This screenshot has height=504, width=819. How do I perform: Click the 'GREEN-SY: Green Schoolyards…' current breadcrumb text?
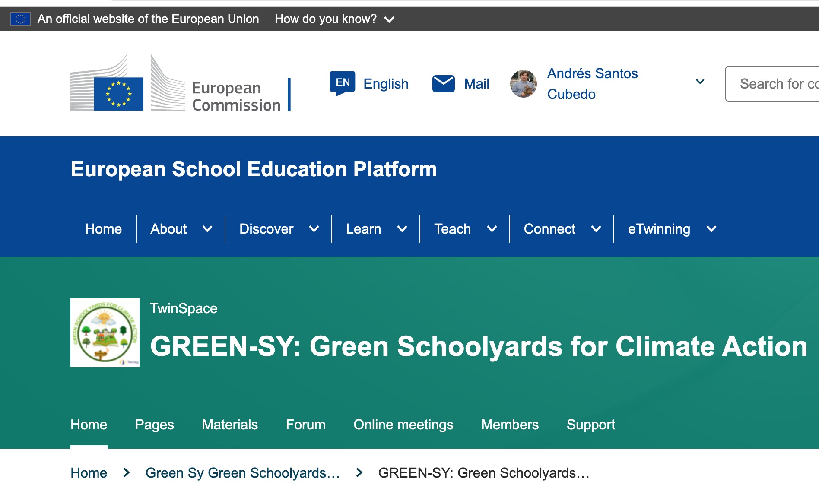[x=484, y=473]
